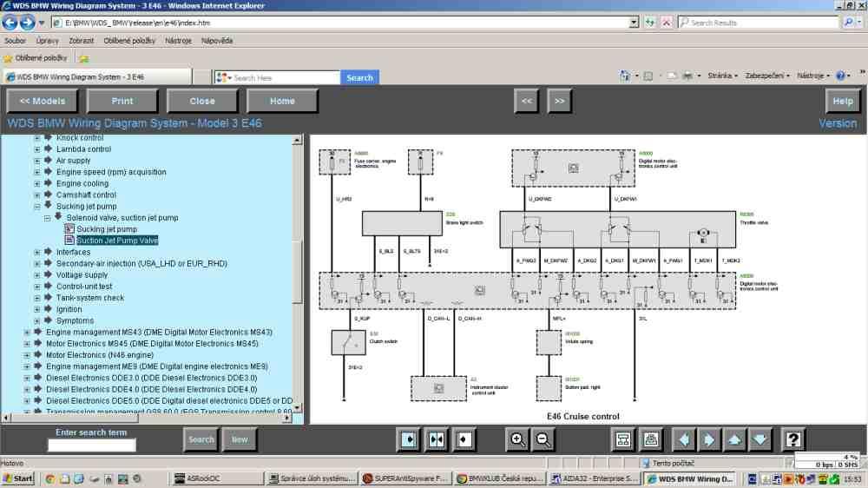Collapse the Sucking jet pump node
Viewport: 868px width, 488px height.
point(37,207)
